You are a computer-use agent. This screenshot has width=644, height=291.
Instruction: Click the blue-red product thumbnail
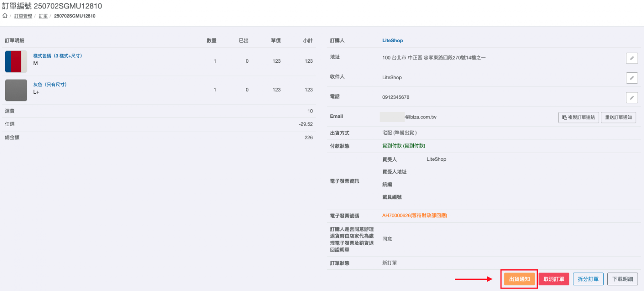coord(16,61)
